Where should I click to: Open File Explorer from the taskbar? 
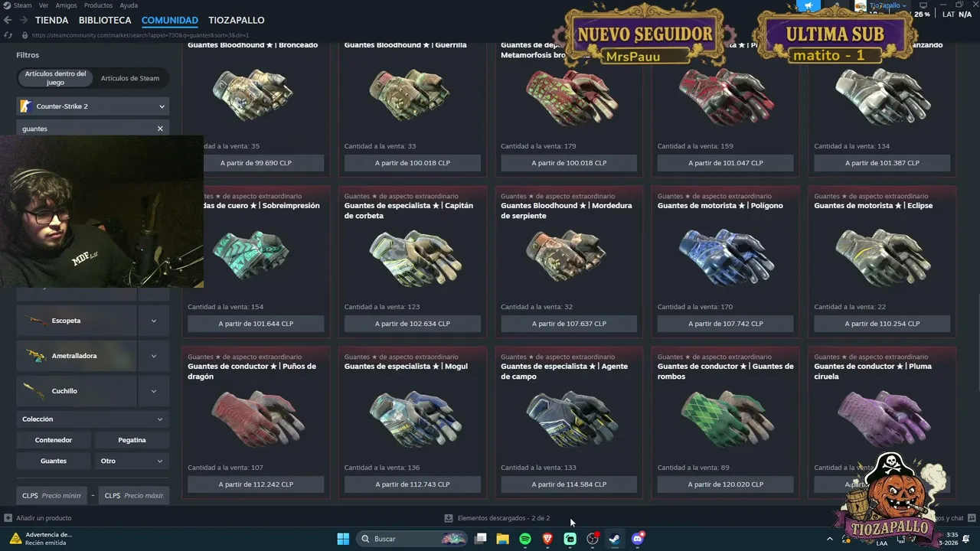503,539
